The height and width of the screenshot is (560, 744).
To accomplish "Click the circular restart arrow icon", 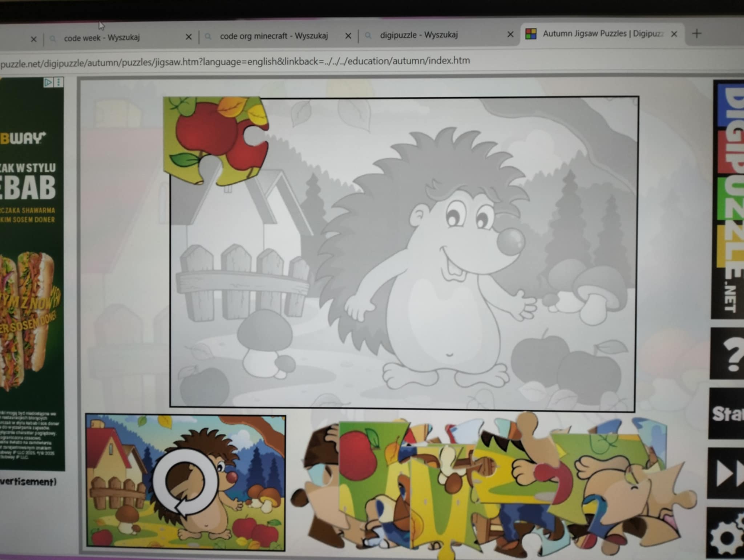I will coord(186,482).
